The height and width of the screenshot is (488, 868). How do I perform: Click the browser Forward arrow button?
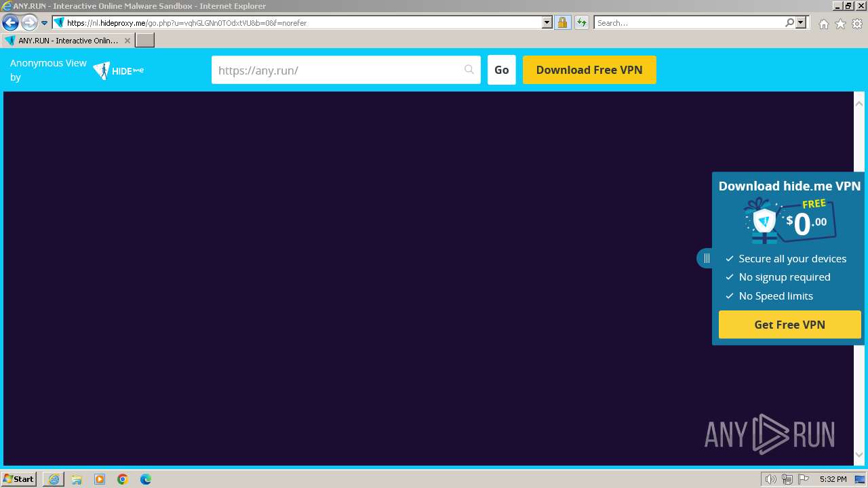click(29, 22)
